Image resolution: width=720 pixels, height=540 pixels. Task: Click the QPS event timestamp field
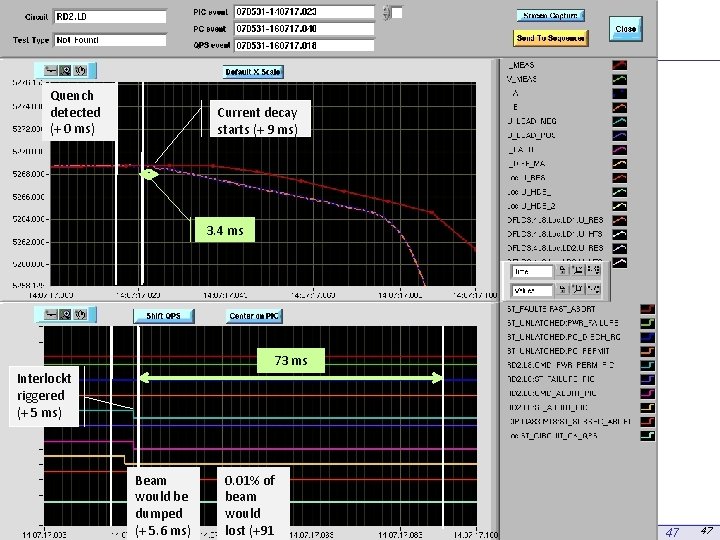coord(304,45)
